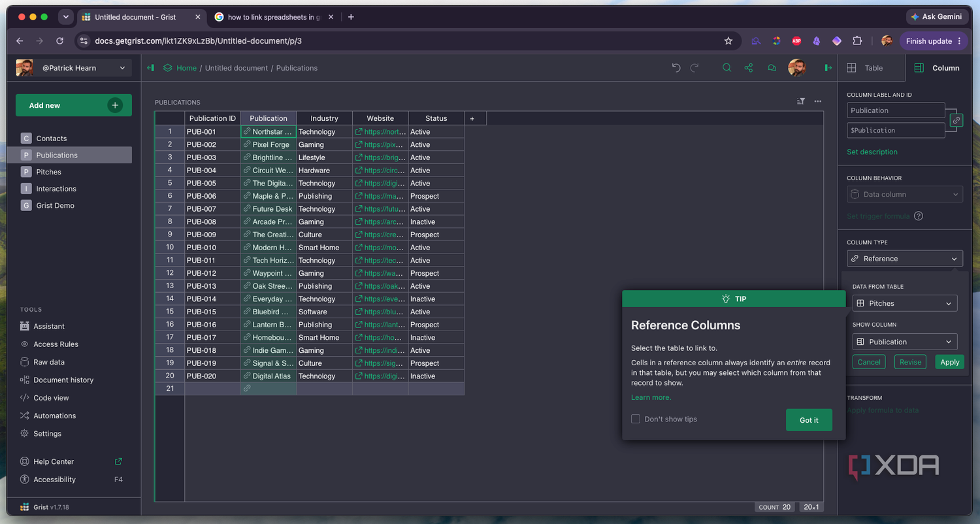Open Automations
The image size is (980, 524).
click(54, 416)
